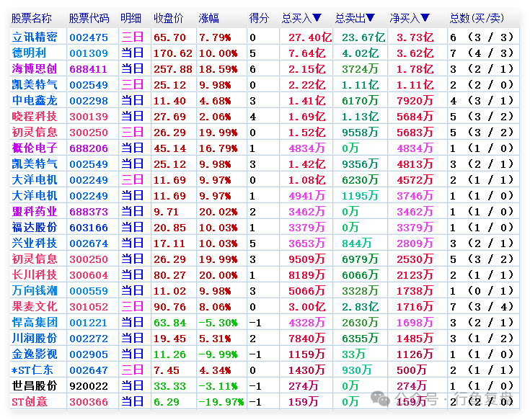This screenshot has width=530, height=420.
Task: Click stock code 002674
Action: (x=89, y=243)
